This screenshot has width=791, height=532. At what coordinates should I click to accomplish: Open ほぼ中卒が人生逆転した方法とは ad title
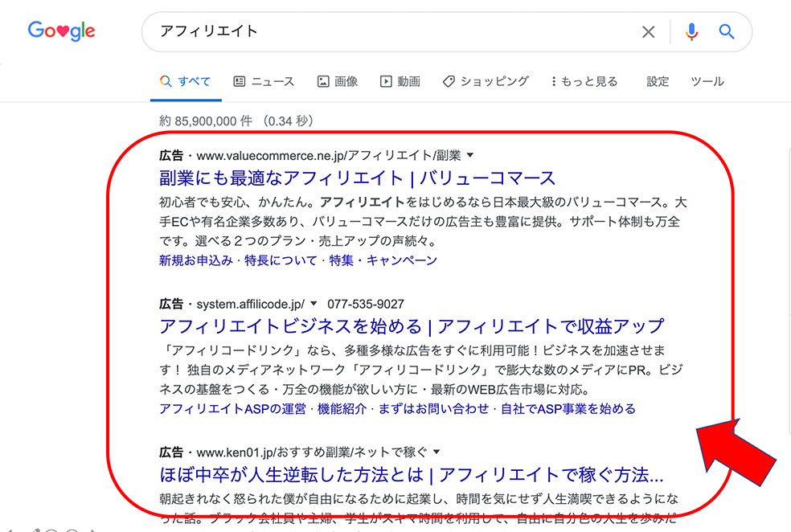point(411,474)
